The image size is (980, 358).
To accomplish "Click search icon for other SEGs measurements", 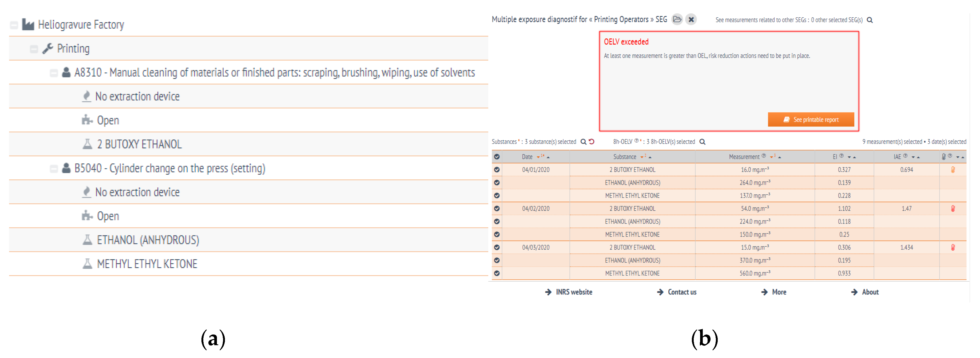I will [x=870, y=20].
